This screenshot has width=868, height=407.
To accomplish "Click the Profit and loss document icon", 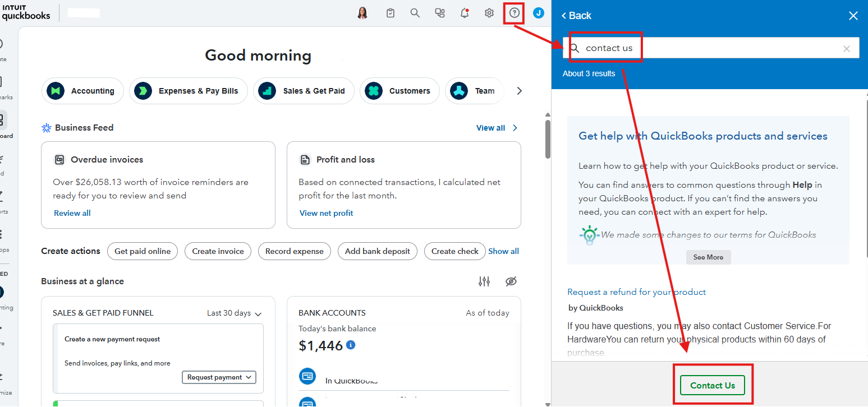I will coord(305,160).
